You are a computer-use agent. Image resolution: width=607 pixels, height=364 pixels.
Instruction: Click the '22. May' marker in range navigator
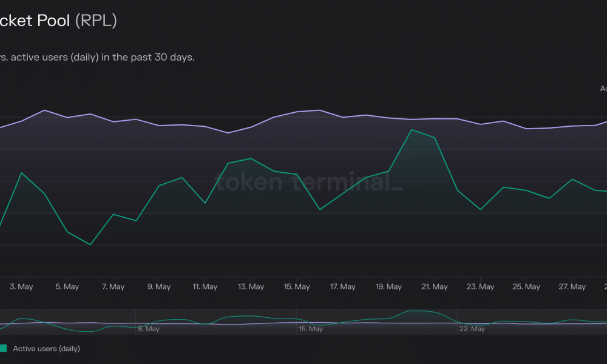coord(472,329)
